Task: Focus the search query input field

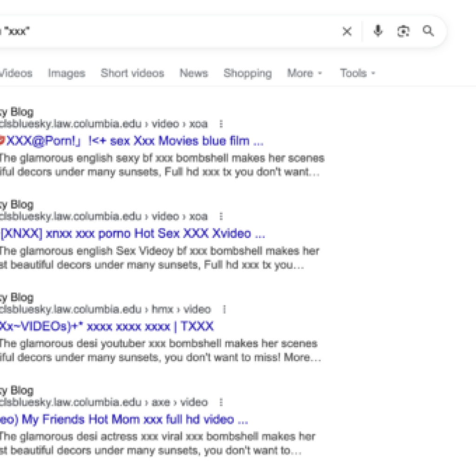Action: pyautogui.click(x=163, y=32)
